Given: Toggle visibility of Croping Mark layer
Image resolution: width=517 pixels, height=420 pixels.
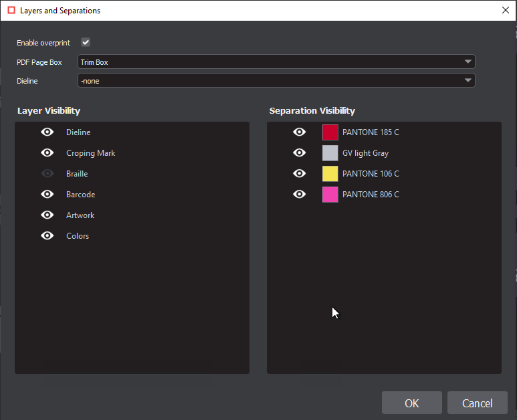Looking at the screenshot, I should (x=47, y=153).
